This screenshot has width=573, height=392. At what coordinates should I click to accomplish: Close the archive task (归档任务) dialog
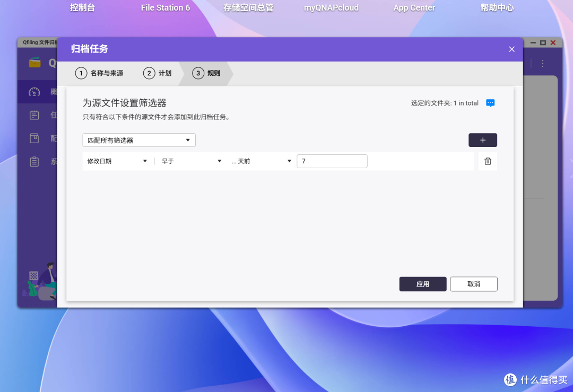coord(511,49)
